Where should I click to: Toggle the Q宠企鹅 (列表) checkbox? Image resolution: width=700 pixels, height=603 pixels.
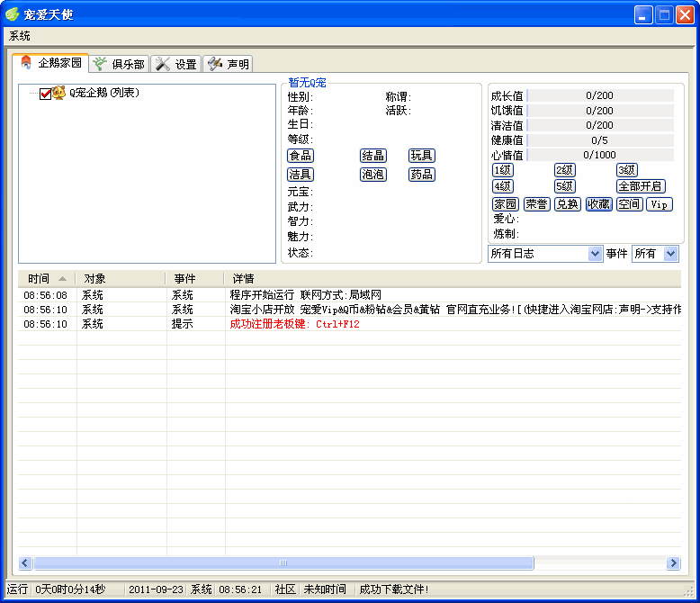coord(45,93)
